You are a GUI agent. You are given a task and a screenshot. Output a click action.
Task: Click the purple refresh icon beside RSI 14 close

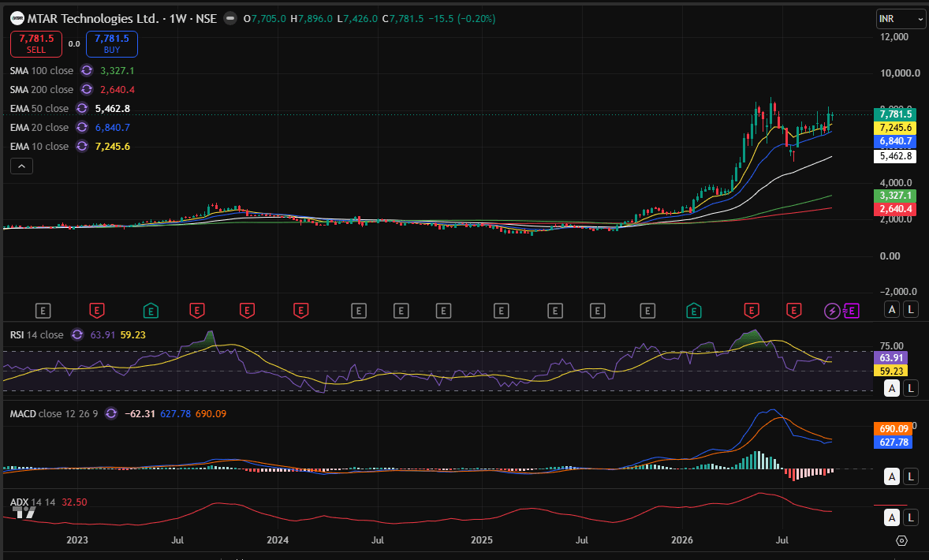click(77, 334)
